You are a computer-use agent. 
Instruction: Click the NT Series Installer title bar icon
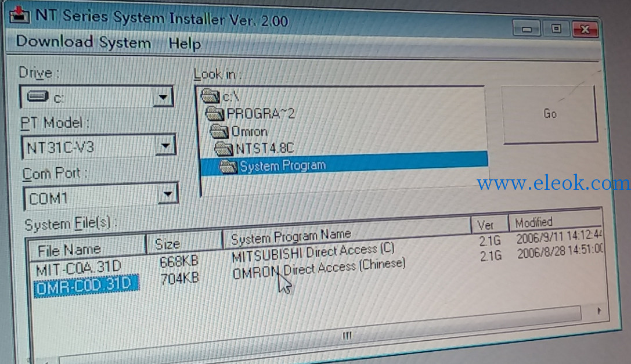pyautogui.click(x=19, y=15)
